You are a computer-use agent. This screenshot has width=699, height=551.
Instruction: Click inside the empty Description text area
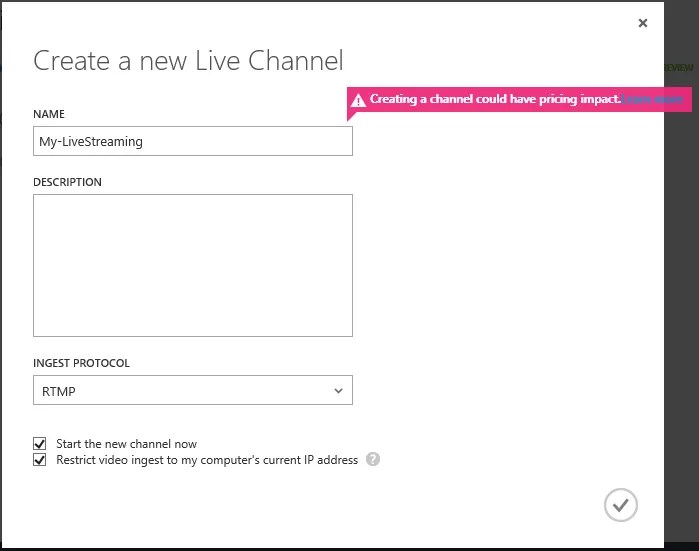point(193,265)
